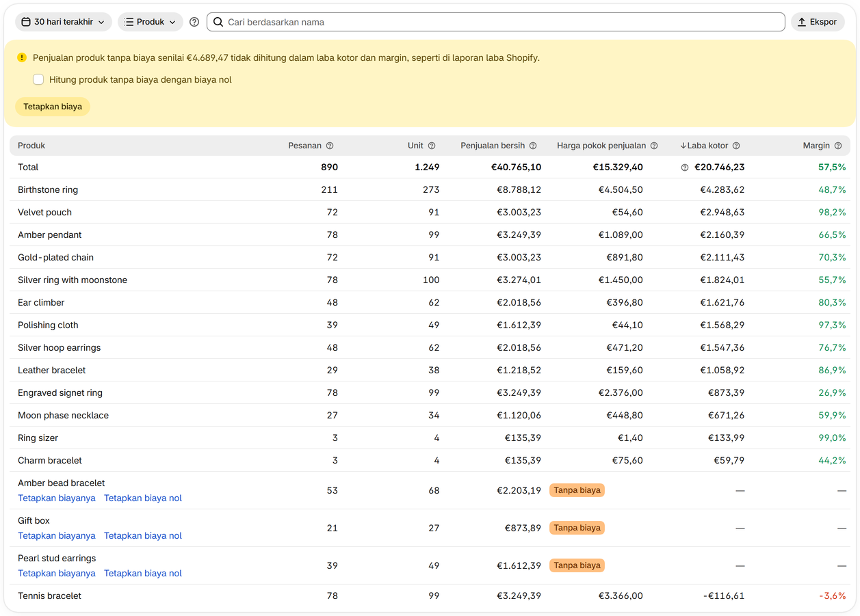860x616 pixels.
Task: Click the help icon beside Unit header
Action: tap(432, 146)
